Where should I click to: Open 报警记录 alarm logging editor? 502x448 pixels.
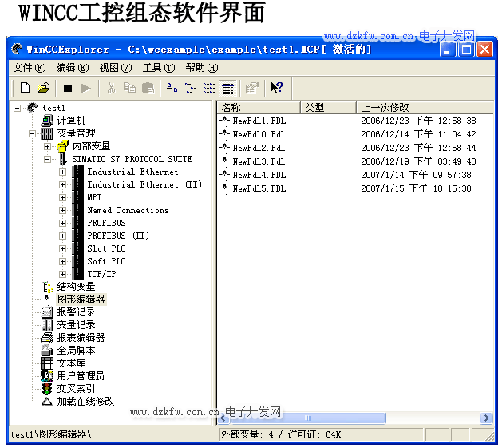coord(76,312)
